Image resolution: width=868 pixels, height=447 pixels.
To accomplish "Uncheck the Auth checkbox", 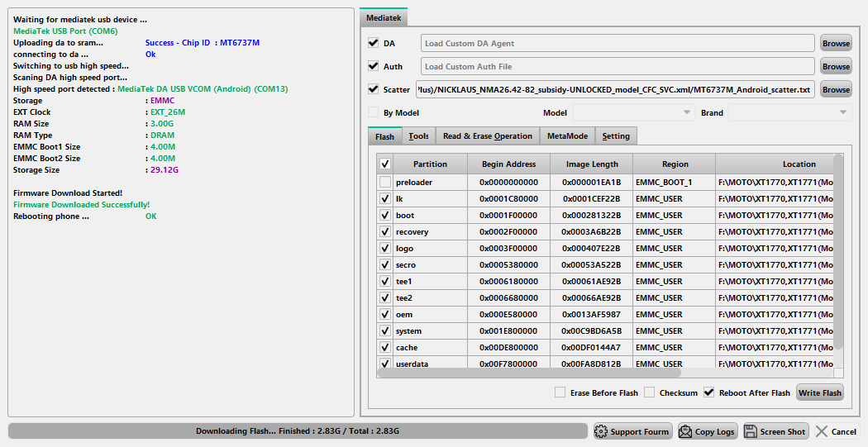I will tap(373, 66).
